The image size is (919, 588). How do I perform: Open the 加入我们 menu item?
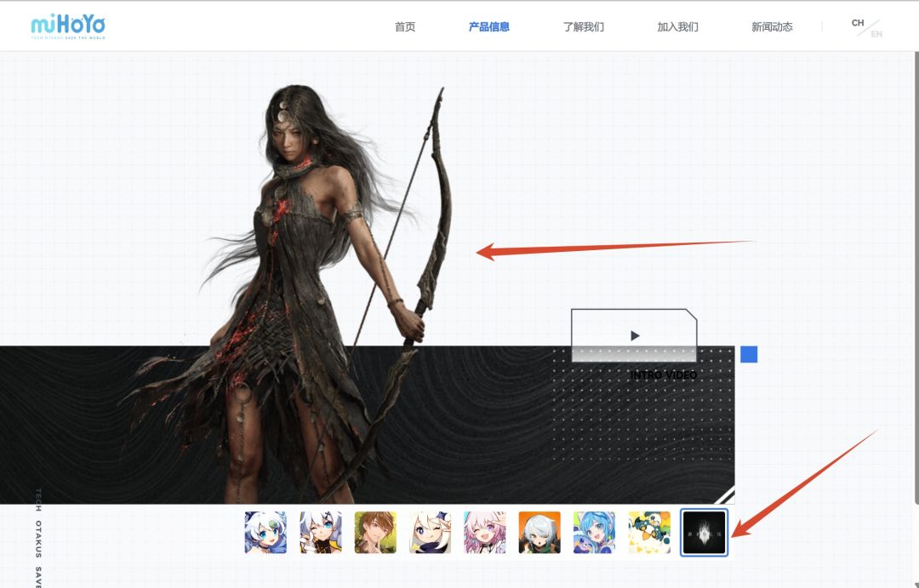point(677,27)
